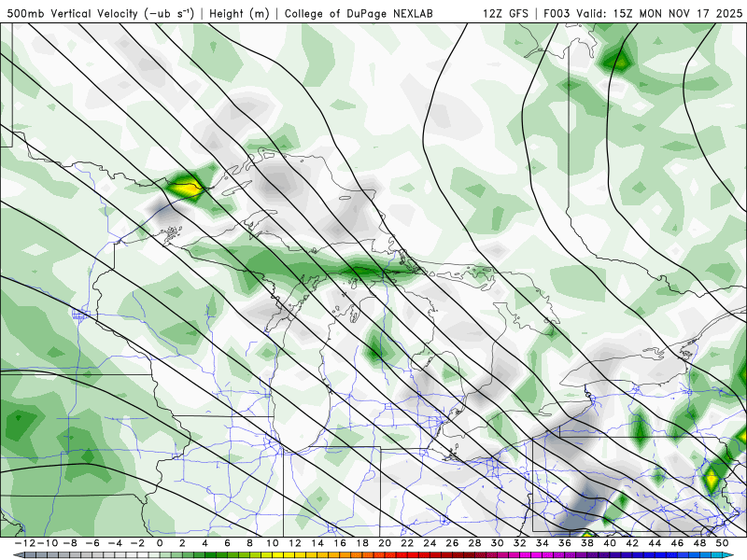Image resolution: width=747 pixels, height=560 pixels.
Task: Click the '12Z GFS' model run label
Action: [505, 13]
